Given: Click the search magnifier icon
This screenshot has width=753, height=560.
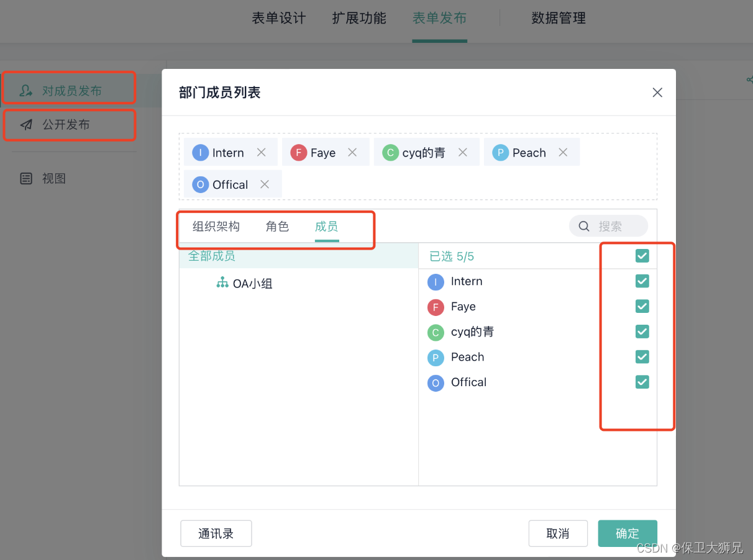Looking at the screenshot, I should [x=584, y=227].
